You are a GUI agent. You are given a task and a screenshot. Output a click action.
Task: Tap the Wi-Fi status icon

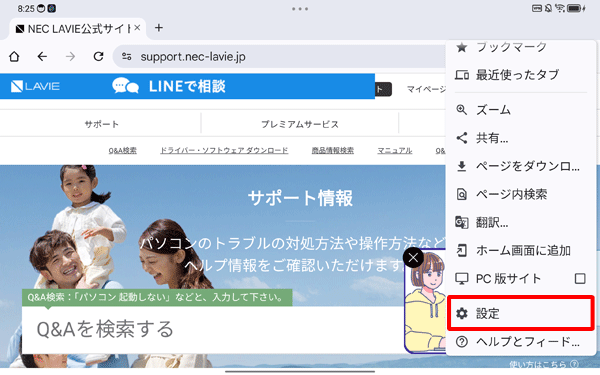coord(560,8)
